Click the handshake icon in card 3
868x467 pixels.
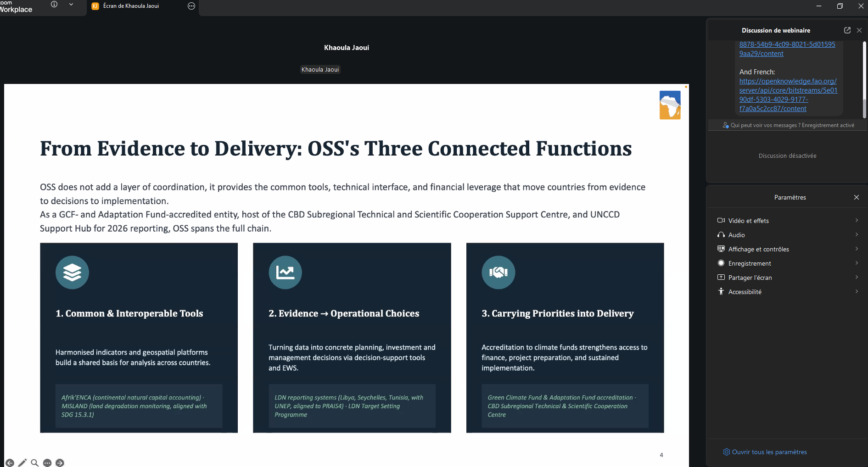point(498,272)
